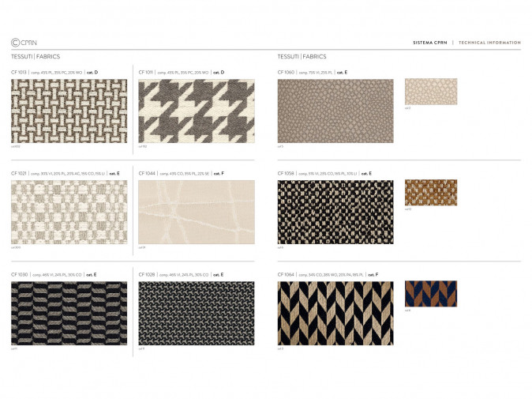Click the CF 1044 beige crackle fabric
The image size is (532, 399).
click(x=197, y=212)
